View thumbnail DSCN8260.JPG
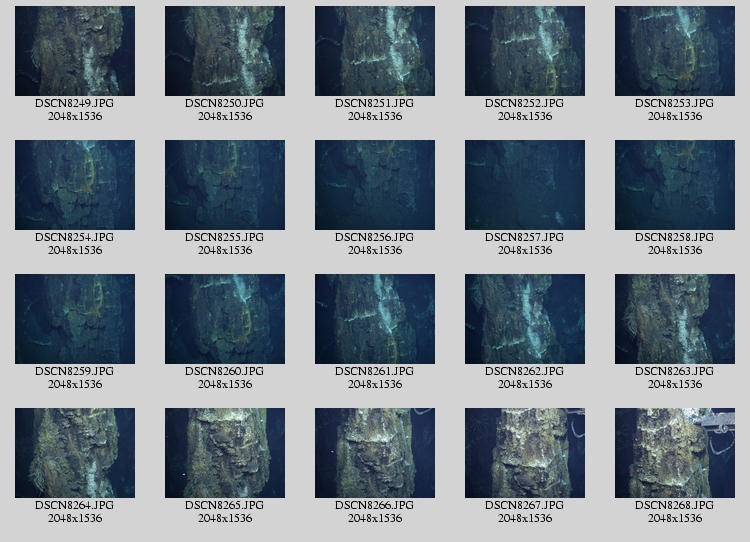The image size is (750, 542). 224,319
